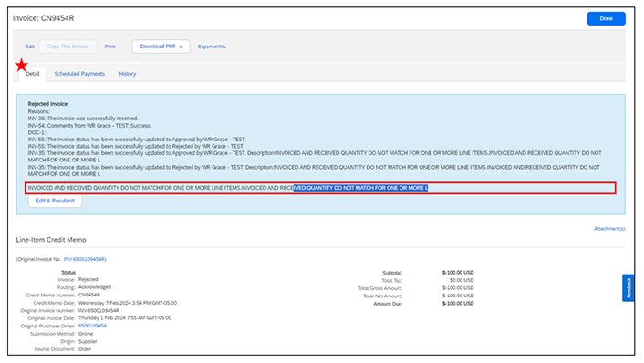644x363 pixels.
Task: Click the Total Gross Amount value
Action: 458,288
